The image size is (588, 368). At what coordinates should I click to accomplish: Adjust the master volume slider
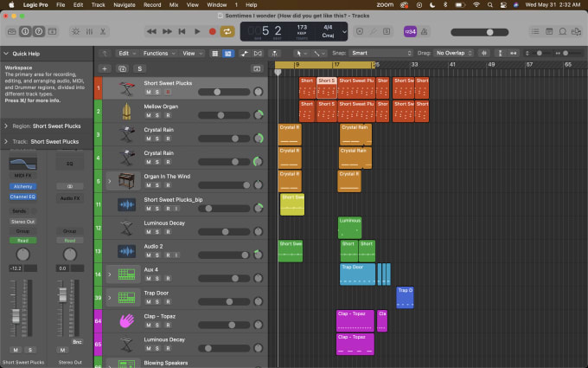coord(480,32)
